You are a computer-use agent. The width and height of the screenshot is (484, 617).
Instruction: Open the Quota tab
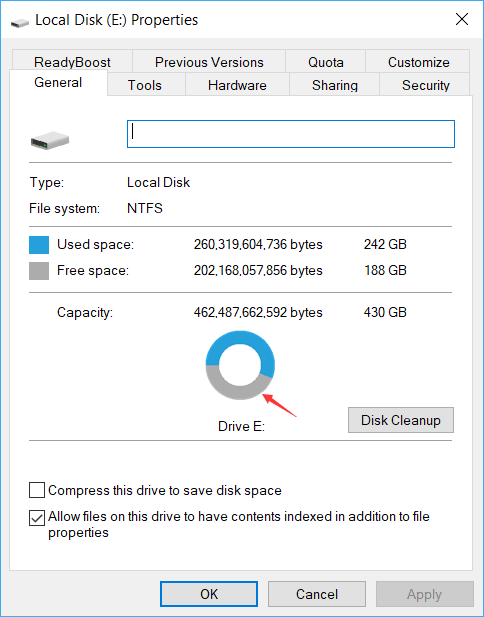click(x=325, y=62)
